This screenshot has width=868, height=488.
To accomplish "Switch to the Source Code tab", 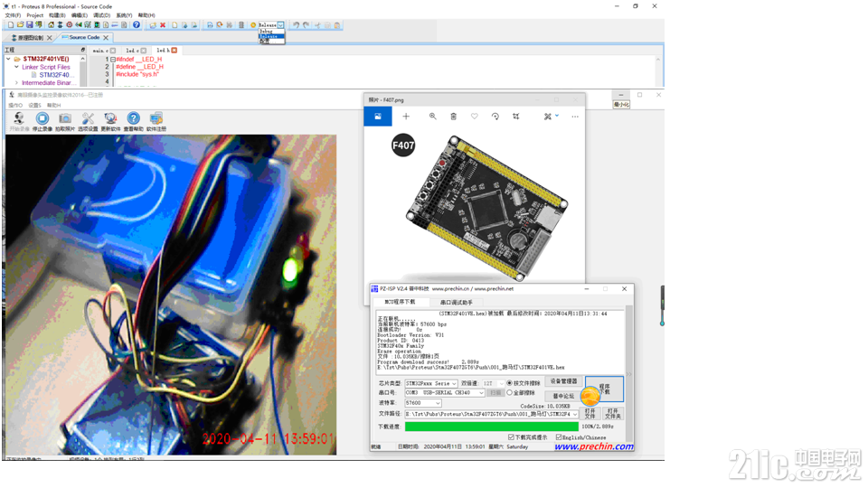I will pyautogui.click(x=84, y=38).
